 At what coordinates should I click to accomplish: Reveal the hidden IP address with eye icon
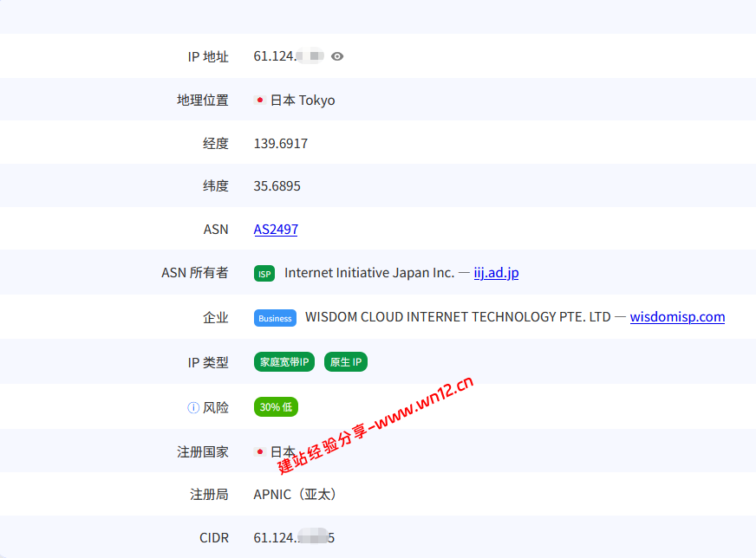point(337,56)
